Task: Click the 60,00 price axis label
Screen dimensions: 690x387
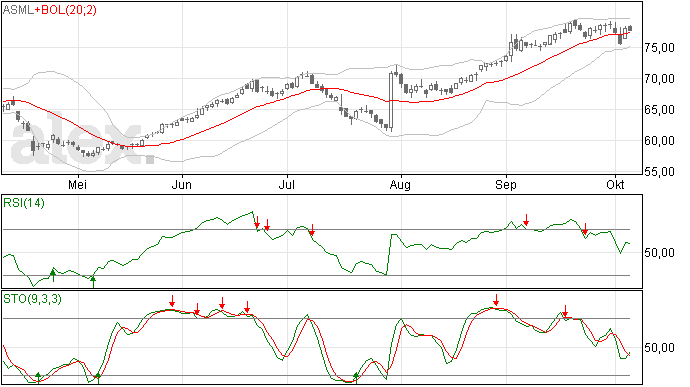Action: (x=659, y=141)
